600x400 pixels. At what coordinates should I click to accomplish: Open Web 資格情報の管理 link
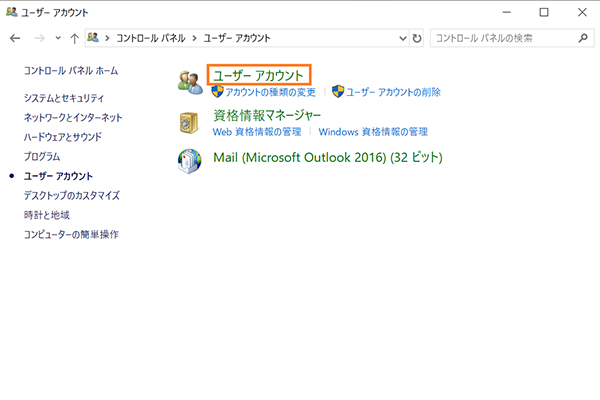(x=257, y=132)
